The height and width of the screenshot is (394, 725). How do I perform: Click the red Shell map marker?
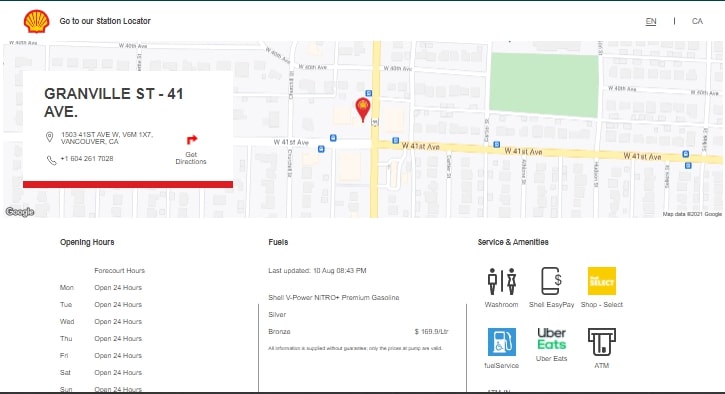coord(363,110)
